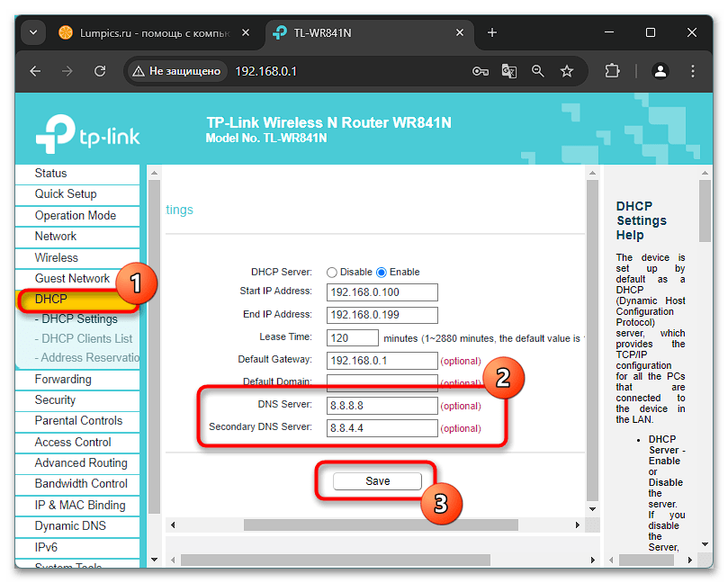The width and height of the screenshot is (728, 583).
Task: Click the help panel scroll-up arrow
Action: click(x=705, y=173)
